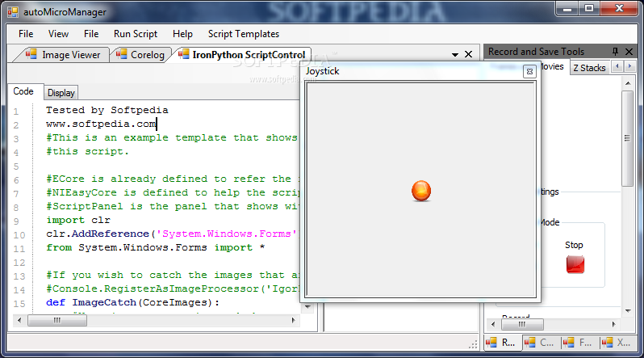Click the clr.AddReference code line
Image resolution: width=644 pixels, height=358 pixels.
coord(173,234)
